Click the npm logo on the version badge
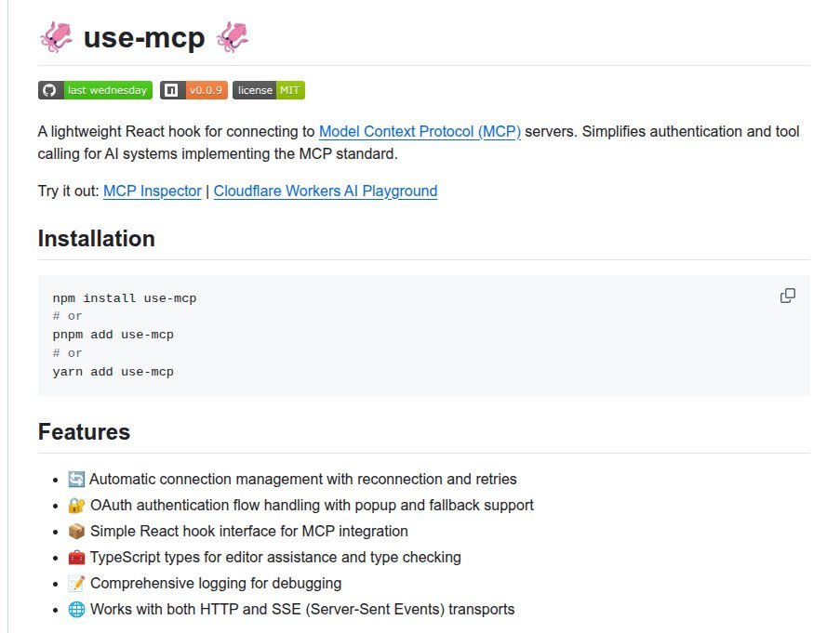The width and height of the screenshot is (840, 633). coord(171,90)
